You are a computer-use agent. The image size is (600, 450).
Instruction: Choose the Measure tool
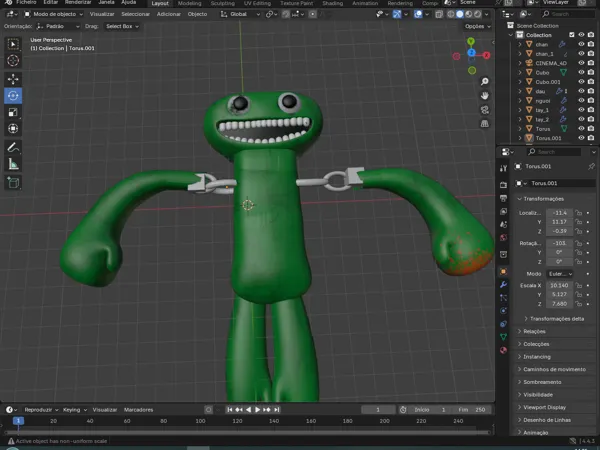tap(13, 164)
